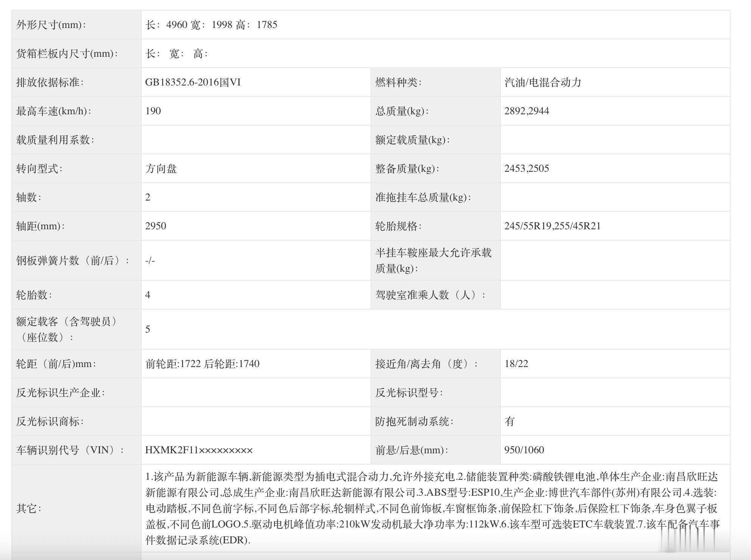Click the '外形尺寸(mm):' label cell

(76, 25)
